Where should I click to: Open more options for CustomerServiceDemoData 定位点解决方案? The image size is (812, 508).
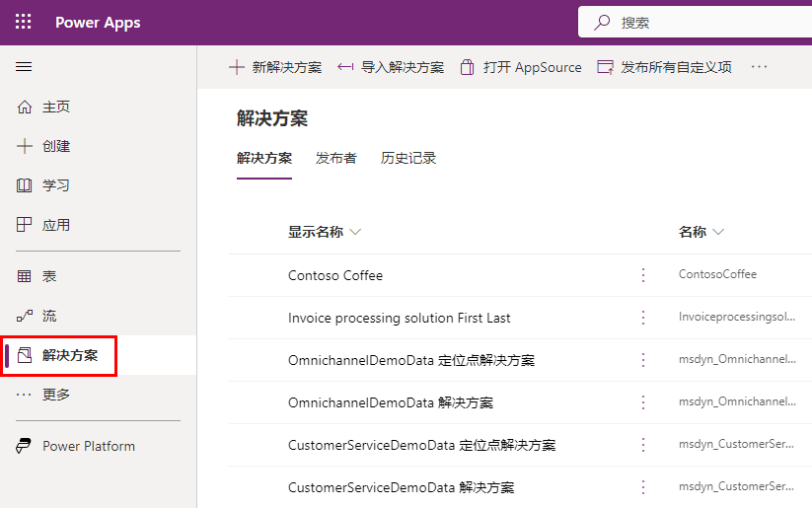pyautogui.click(x=643, y=445)
